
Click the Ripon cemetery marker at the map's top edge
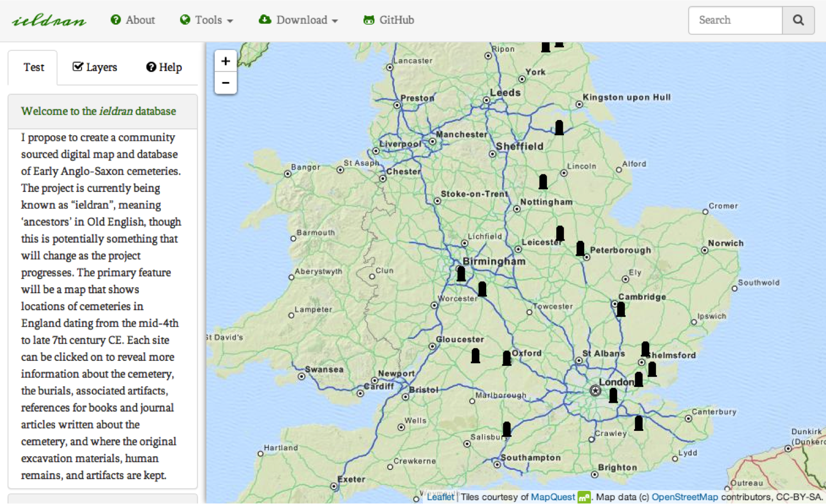(x=546, y=47)
